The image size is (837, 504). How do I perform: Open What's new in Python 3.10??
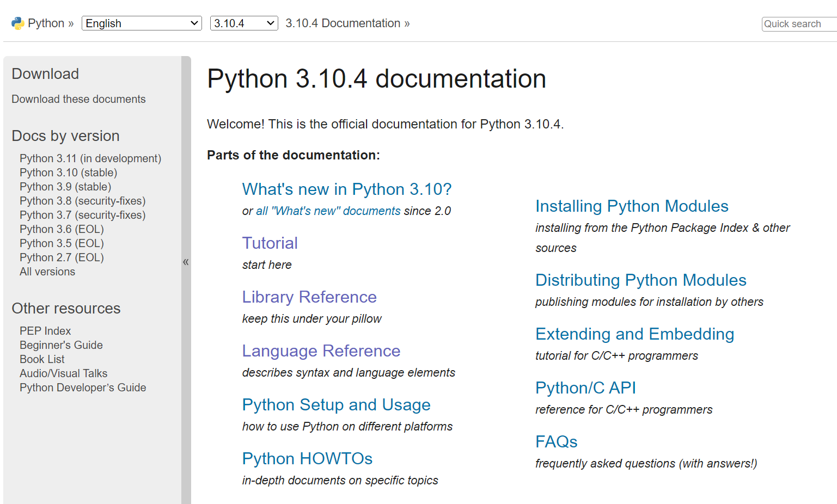(x=347, y=189)
